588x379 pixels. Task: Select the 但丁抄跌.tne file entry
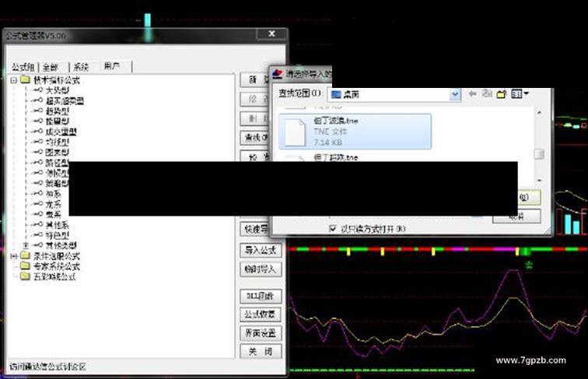pos(336,158)
